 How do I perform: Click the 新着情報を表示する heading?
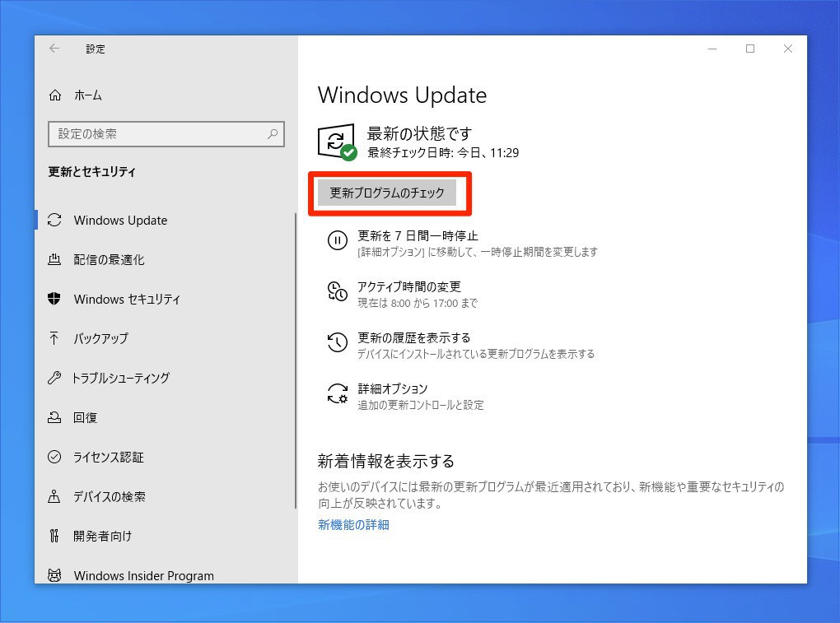(385, 461)
